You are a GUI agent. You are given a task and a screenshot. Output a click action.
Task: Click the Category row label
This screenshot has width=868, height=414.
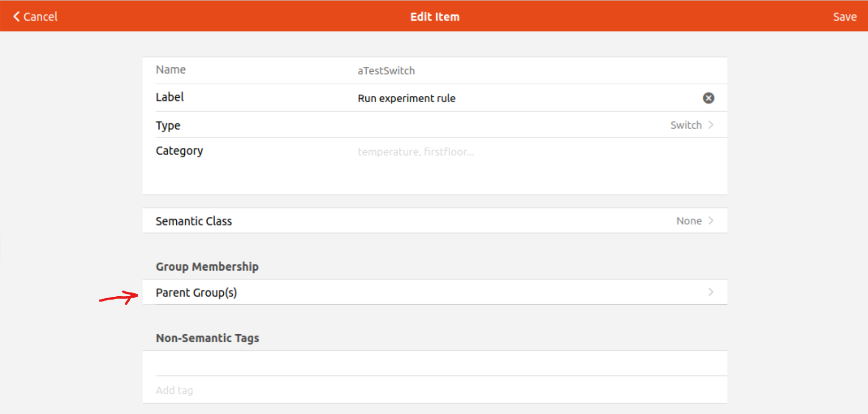click(180, 151)
